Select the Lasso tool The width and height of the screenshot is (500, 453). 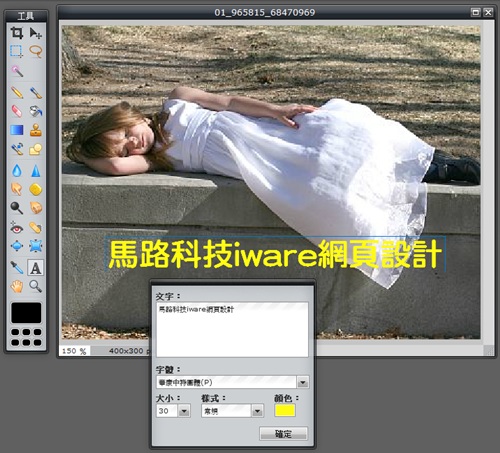point(35,51)
